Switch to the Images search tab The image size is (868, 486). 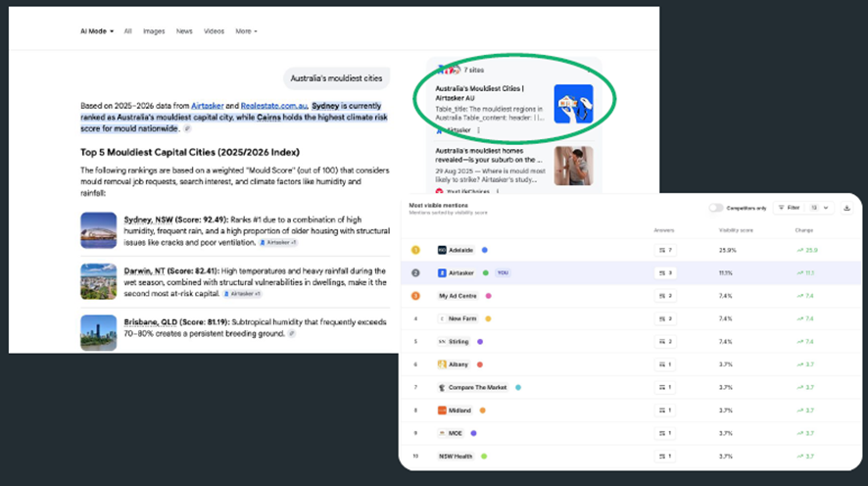tap(154, 31)
